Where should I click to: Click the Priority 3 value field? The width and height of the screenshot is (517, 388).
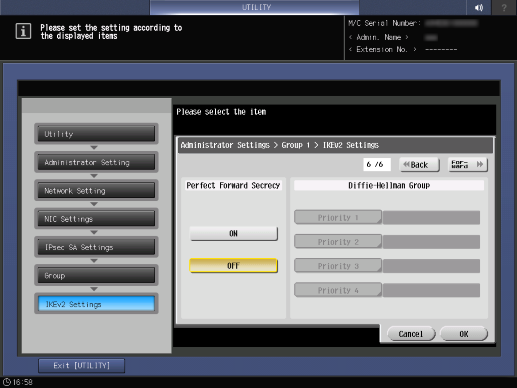pos(431,266)
